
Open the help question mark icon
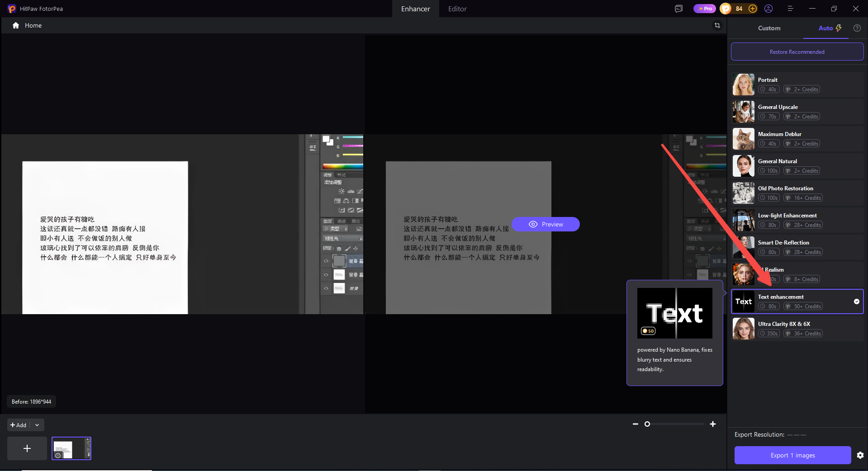coord(857,28)
